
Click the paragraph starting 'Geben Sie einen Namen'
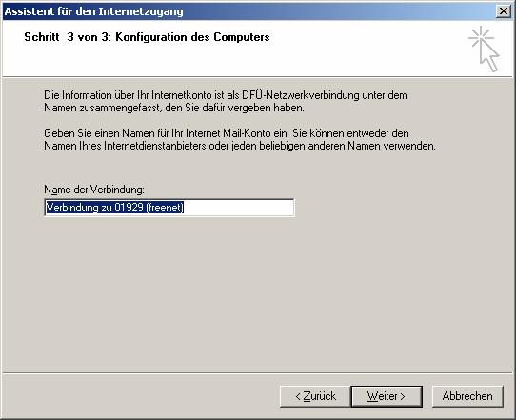240,139
